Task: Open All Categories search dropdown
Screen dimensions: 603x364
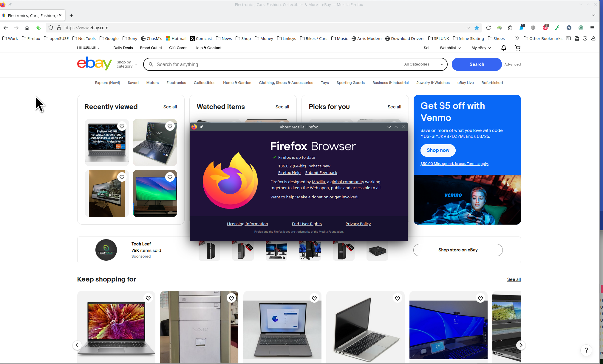Action: [423, 64]
